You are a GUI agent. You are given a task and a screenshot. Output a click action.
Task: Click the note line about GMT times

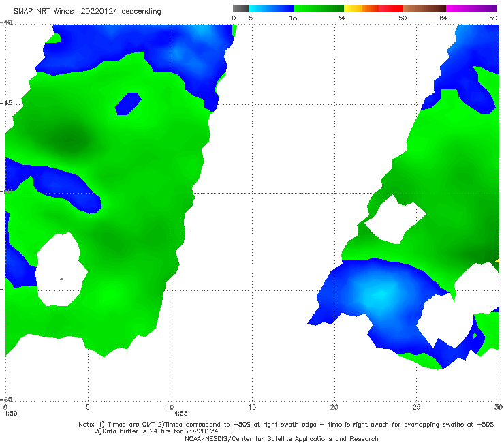286,425
